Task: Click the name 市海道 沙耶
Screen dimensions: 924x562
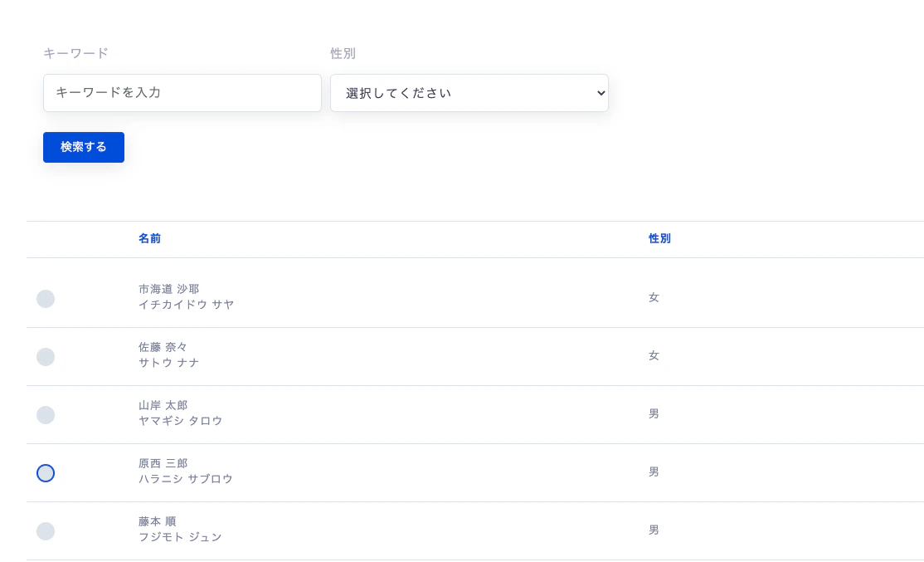Action: 169,289
